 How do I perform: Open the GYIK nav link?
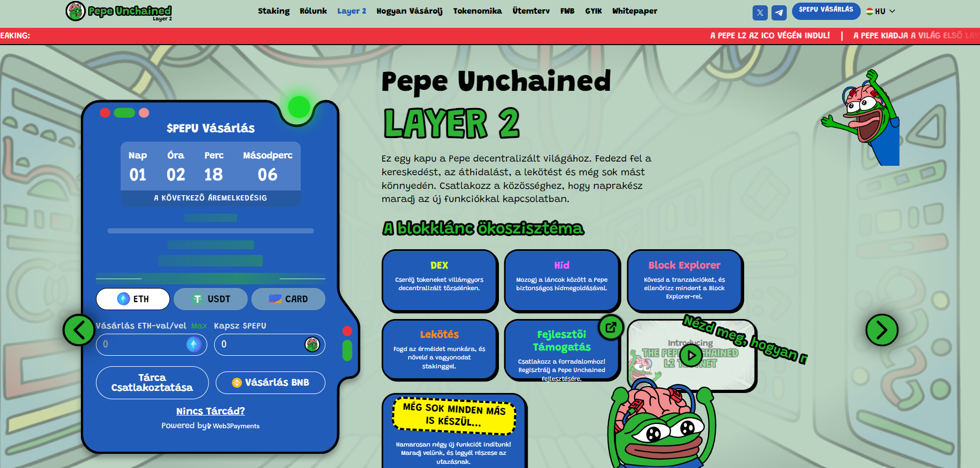click(593, 11)
